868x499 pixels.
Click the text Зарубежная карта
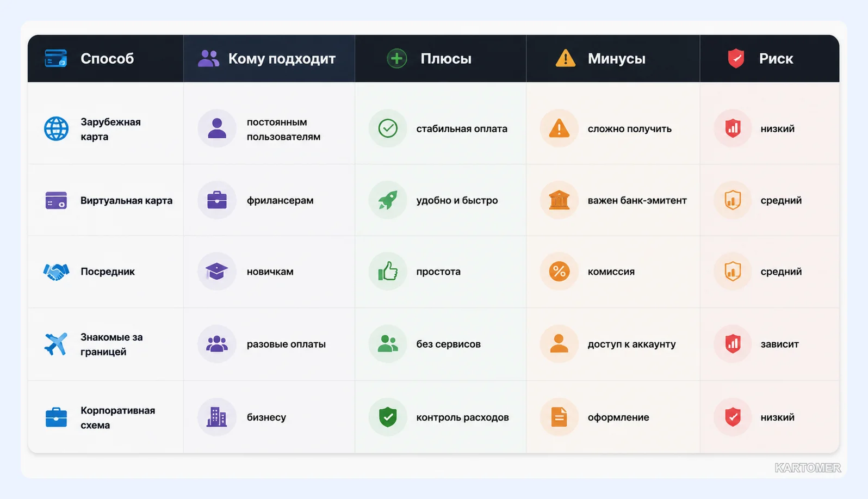[110, 129]
